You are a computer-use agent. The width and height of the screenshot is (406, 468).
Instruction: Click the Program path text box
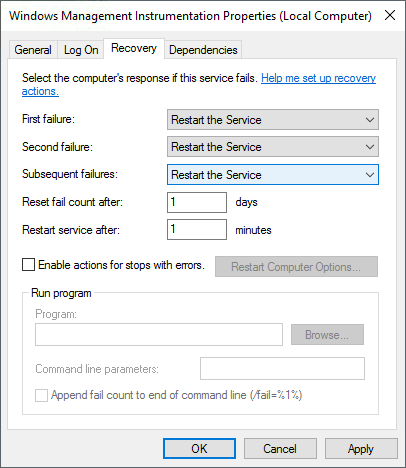pyautogui.click(x=159, y=334)
